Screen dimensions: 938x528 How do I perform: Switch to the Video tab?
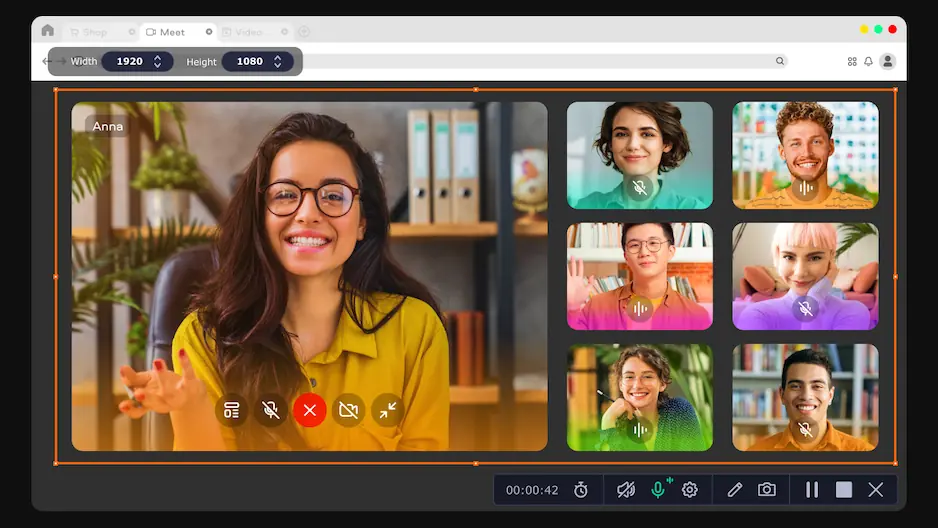click(x=250, y=32)
